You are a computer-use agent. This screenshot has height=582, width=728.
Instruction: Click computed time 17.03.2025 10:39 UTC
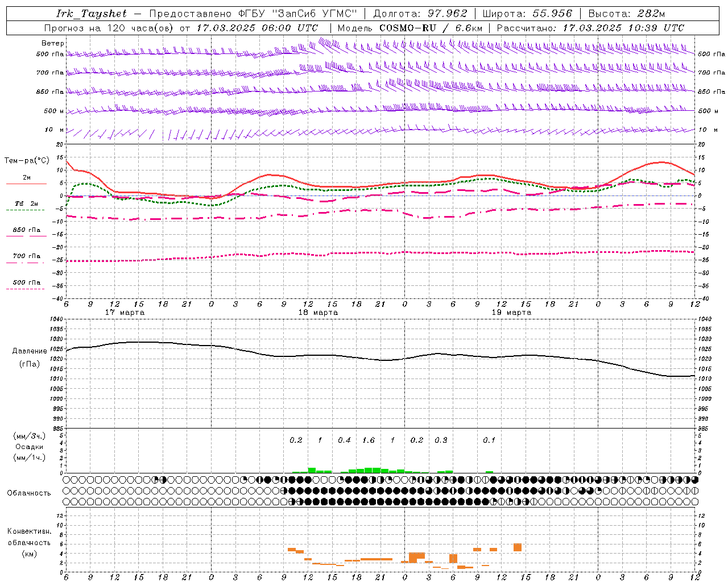[623, 28]
